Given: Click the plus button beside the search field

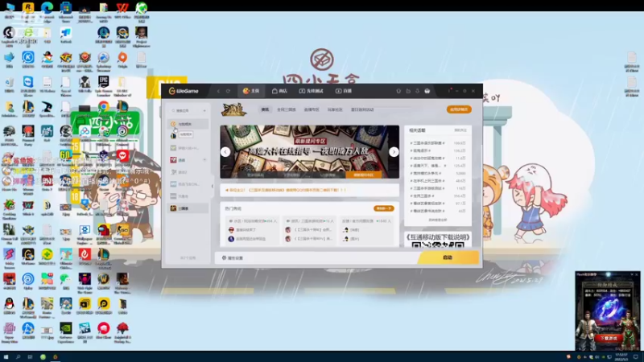Looking at the screenshot, I should click(204, 111).
